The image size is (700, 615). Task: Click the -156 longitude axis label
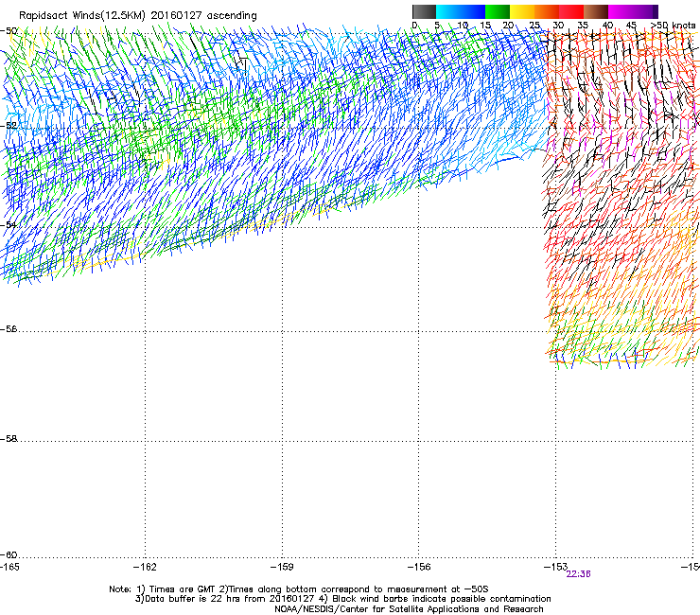tap(419, 567)
